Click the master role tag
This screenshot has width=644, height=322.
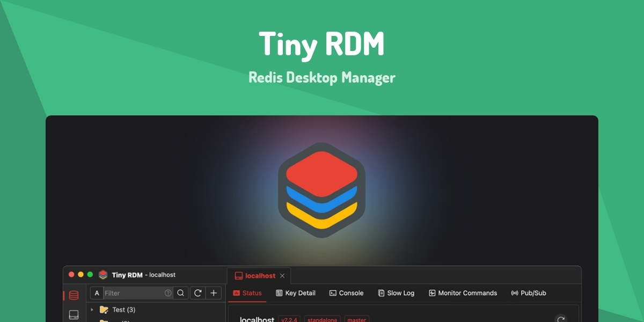click(357, 320)
